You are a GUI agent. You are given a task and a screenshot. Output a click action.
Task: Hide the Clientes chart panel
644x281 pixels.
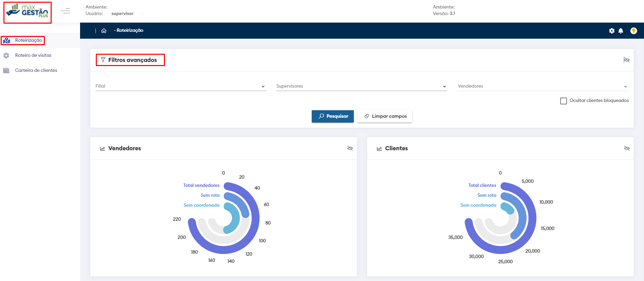tap(627, 149)
